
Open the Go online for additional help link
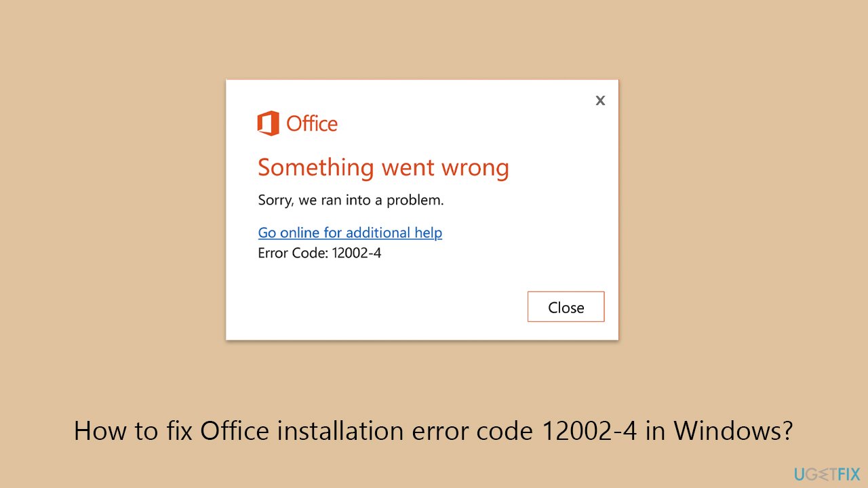point(350,232)
